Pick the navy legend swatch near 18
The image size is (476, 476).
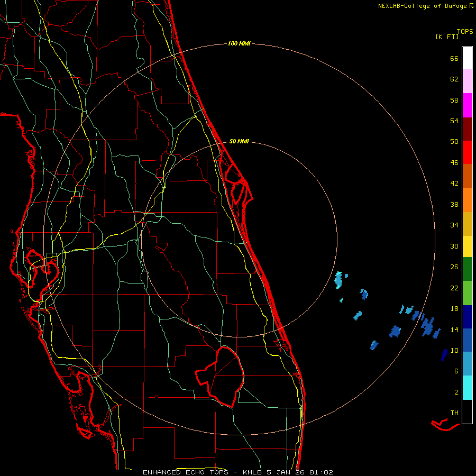(467, 317)
